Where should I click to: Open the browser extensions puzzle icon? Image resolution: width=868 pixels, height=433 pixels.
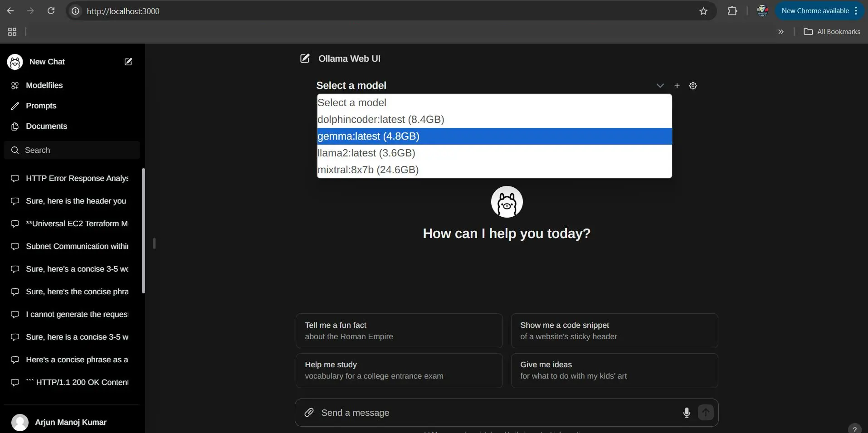coord(732,11)
